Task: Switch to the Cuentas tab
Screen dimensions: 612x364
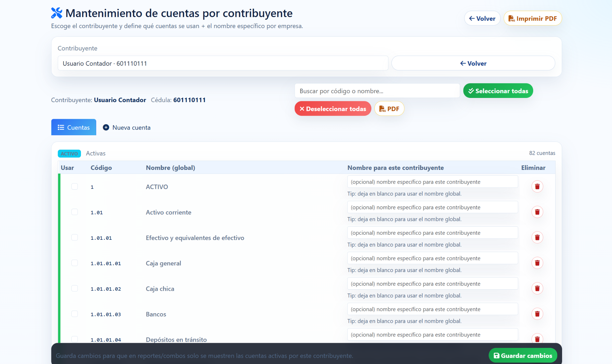Action: tap(74, 127)
